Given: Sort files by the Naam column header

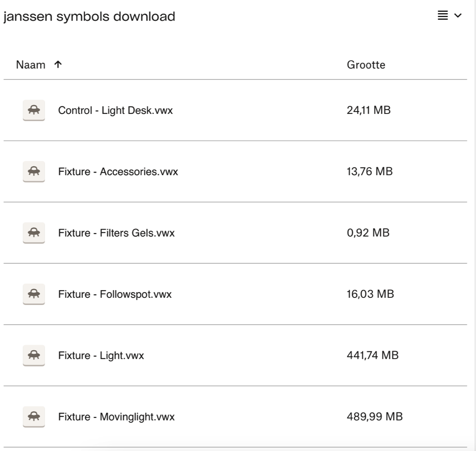Looking at the screenshot, I should (x=31, y=65).
